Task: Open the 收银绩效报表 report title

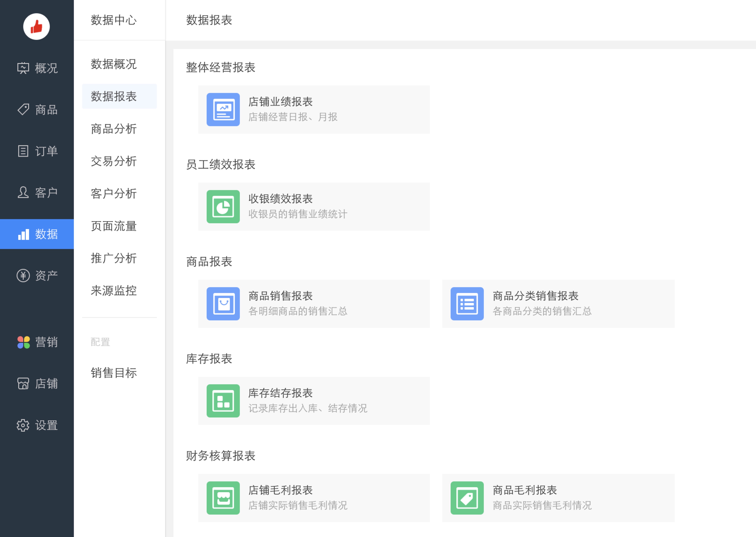Action: coord(280,199)
